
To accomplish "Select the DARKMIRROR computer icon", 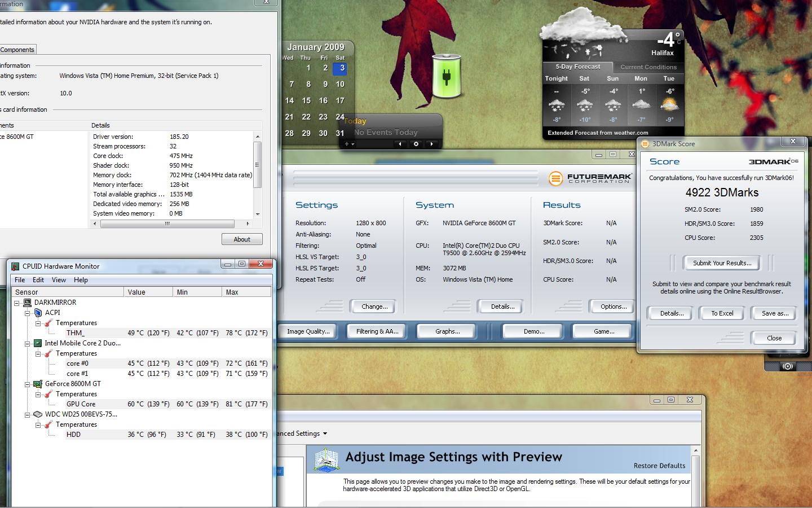I will (27, 303).
